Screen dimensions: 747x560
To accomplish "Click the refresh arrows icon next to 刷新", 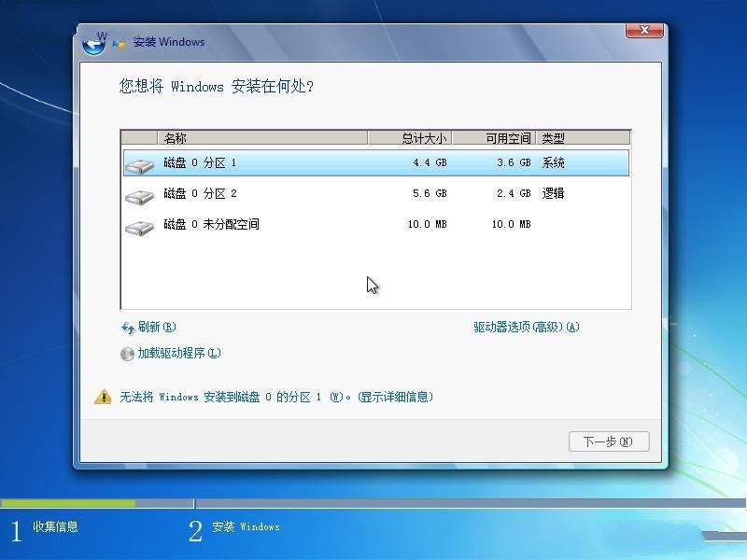I will (x=127, y=328).
